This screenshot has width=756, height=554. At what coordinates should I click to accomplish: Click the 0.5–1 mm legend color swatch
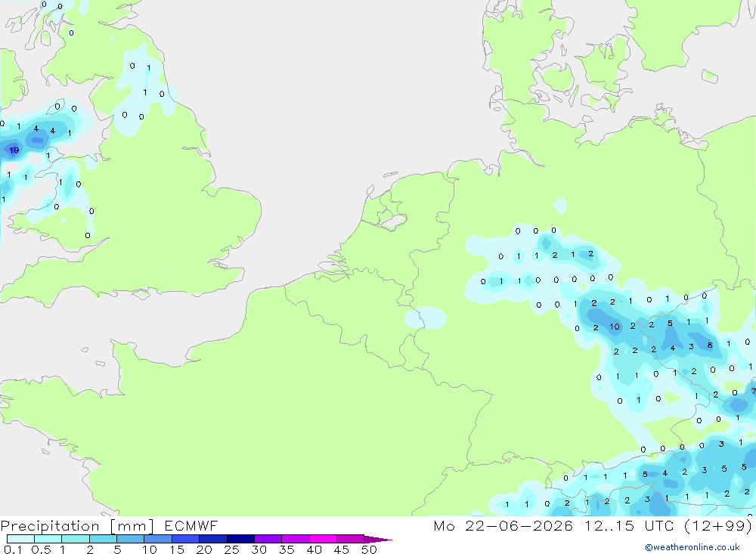(x=48, y=539)
